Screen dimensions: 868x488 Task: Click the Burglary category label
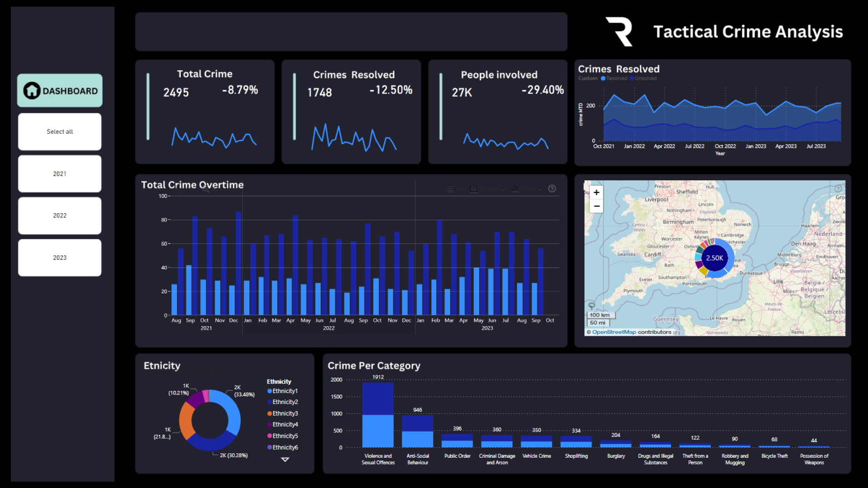(616, 456)
